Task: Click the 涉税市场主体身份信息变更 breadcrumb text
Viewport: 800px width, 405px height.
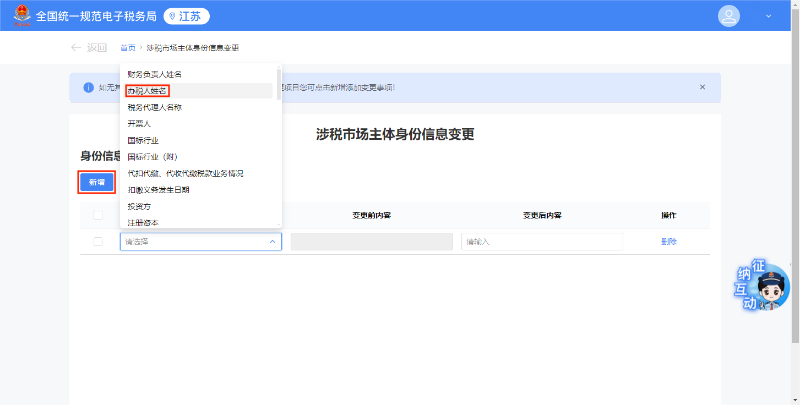Action: click(x=193, y=48)
